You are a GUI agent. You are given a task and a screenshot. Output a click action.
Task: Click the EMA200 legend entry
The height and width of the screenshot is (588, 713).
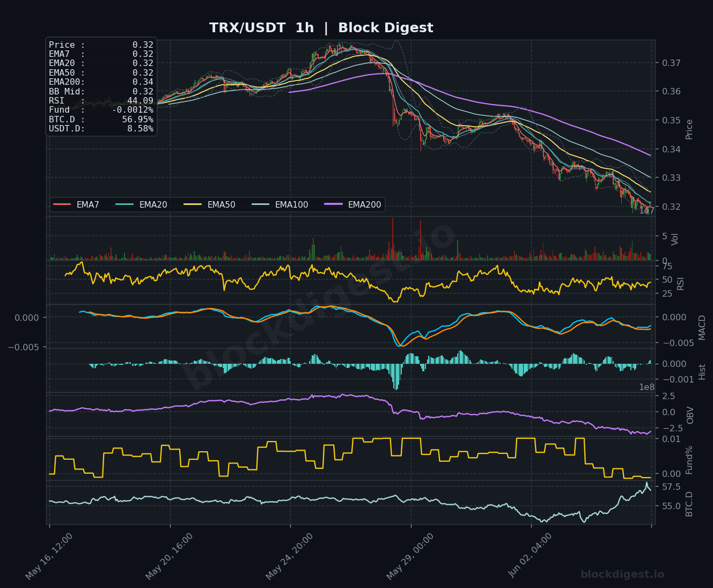352,204
